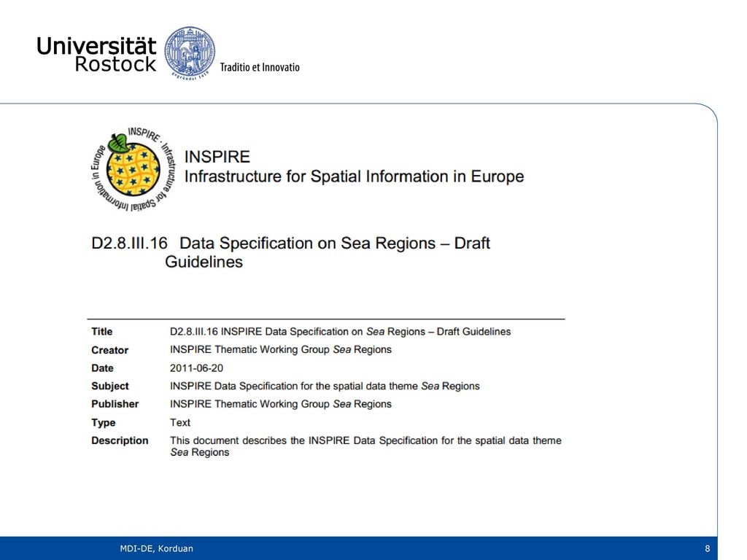This screenshot has height=560, width=747.
Task: Click the "Date" field label
Action: tap(102, 368)
